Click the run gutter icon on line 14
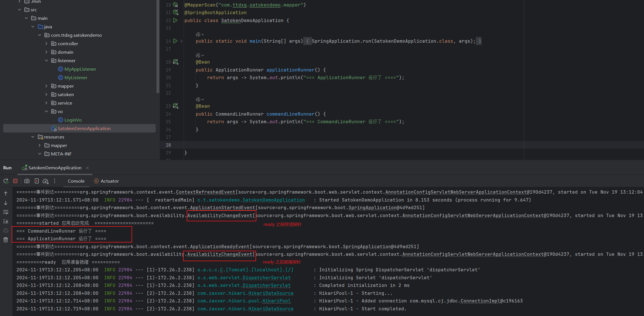The height and width of the screenshot is (316, 644). 175,41
